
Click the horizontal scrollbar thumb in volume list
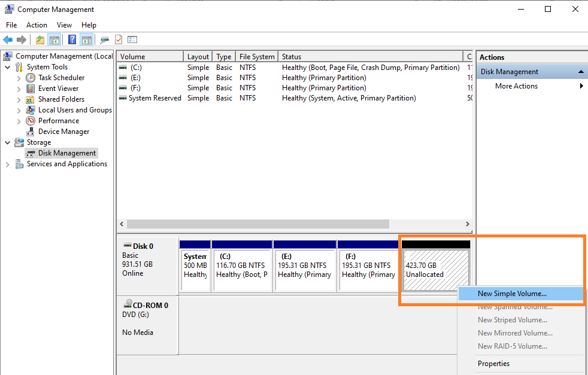258,224
